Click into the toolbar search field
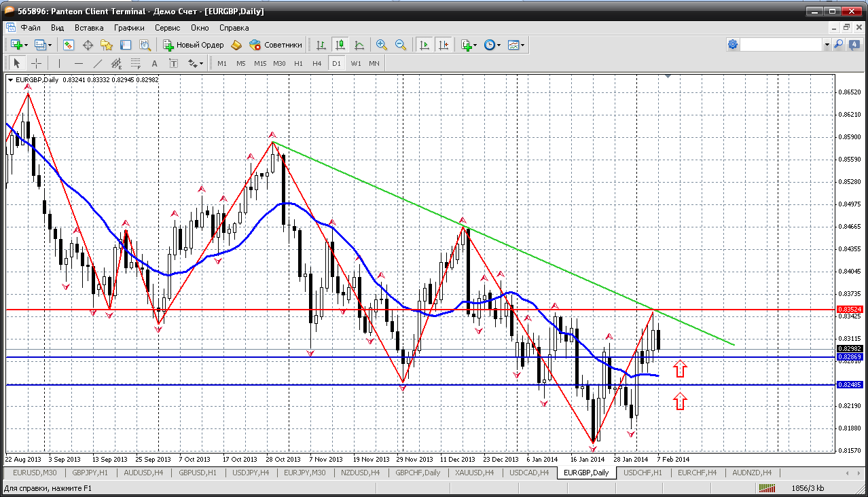The height and width of the screenshot is (497, 868). pos(781,44)
